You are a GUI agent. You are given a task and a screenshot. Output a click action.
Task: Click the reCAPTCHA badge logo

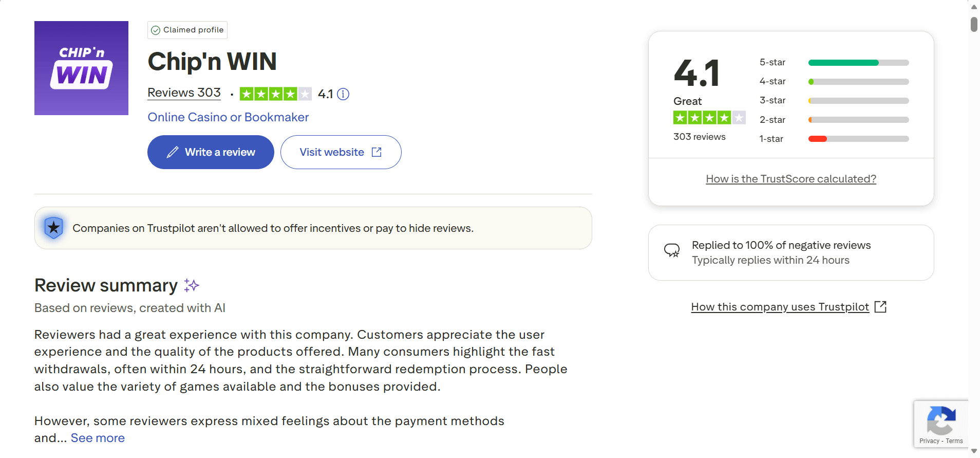(x=941, y=422)
